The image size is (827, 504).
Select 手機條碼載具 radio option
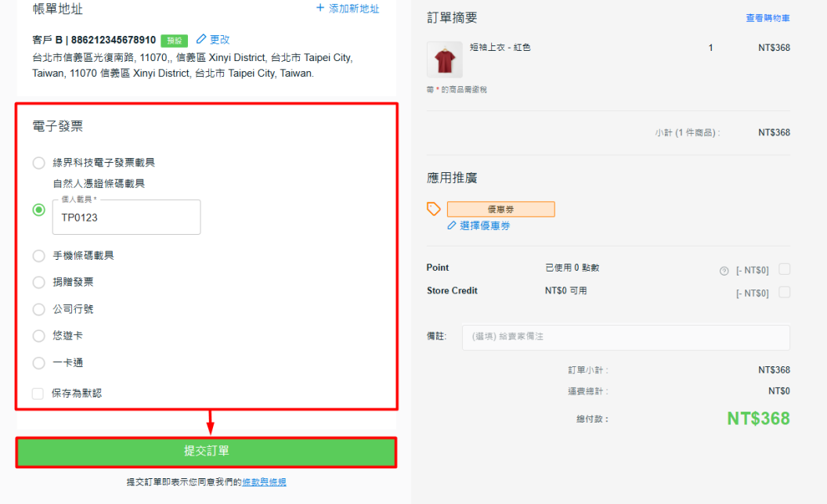[x=38, y=256]
